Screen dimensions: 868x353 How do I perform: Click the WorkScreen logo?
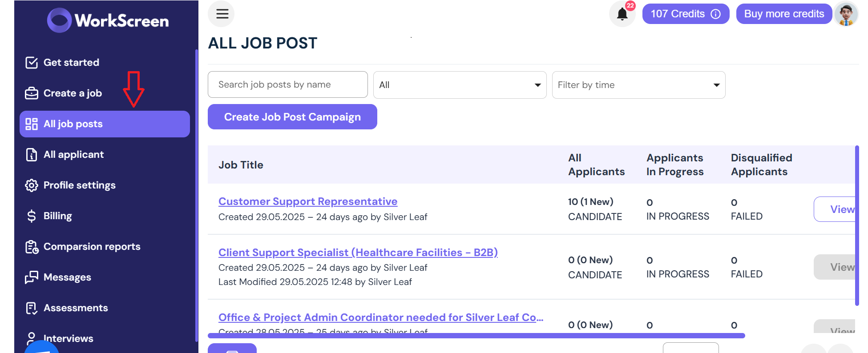click(x=108, y=20)
